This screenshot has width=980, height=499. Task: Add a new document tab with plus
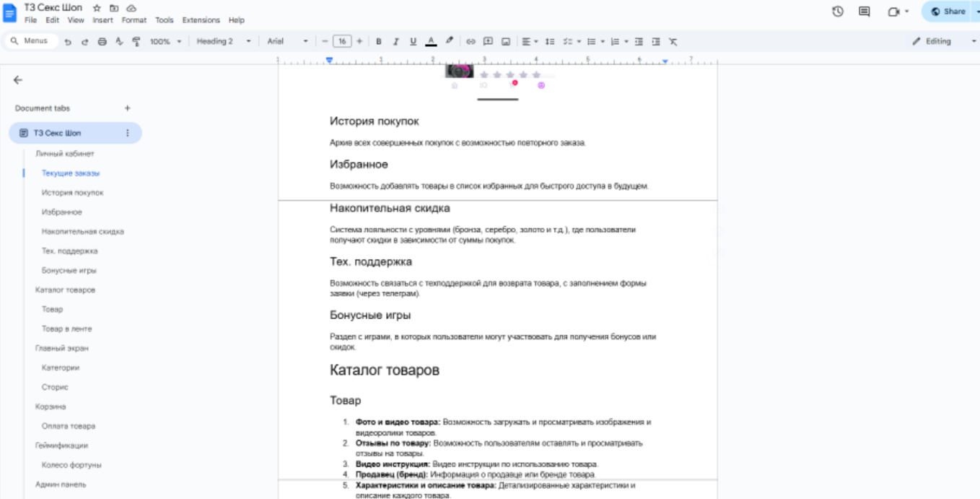pos(128,108)
